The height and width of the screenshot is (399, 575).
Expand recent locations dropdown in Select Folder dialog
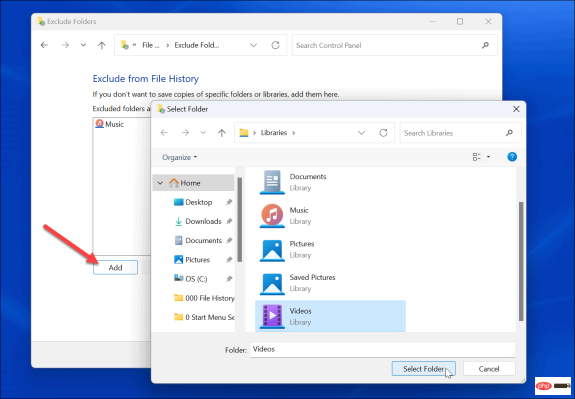click(203, 133)
